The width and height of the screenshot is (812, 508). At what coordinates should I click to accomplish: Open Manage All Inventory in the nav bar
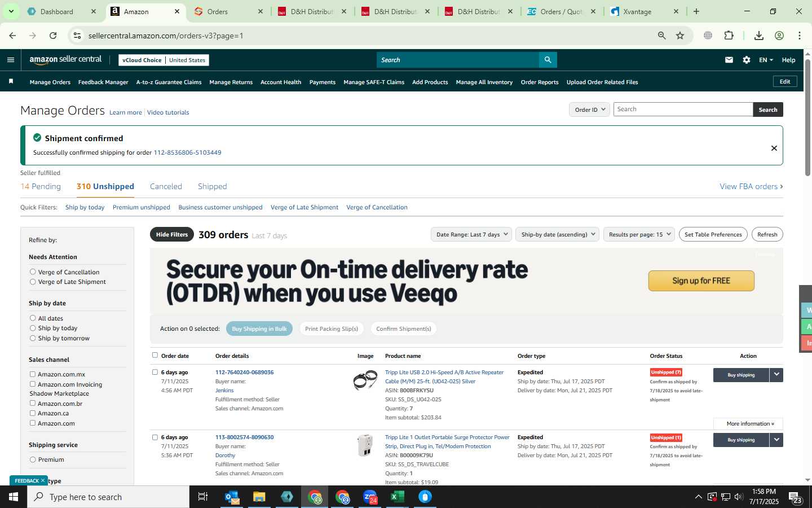coord(484,82)
